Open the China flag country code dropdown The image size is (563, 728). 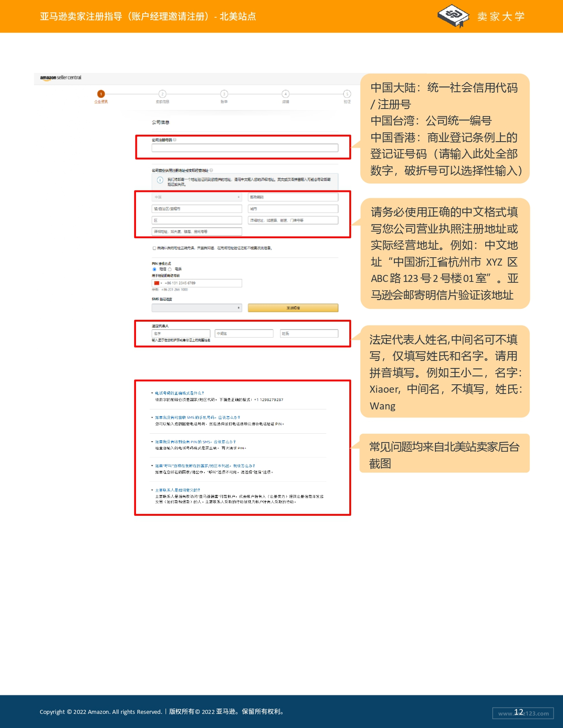tap(158, 283)
